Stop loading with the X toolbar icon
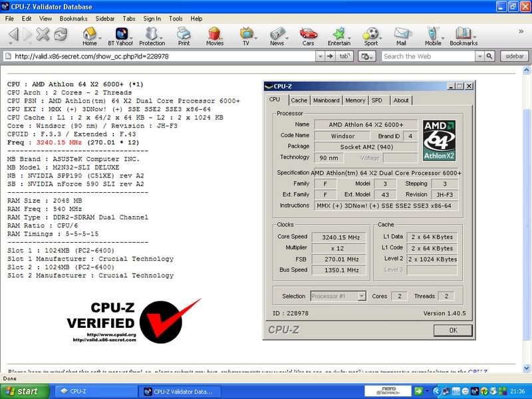Image resolution: width=532 pixels, height=399 pixels. 43,34
